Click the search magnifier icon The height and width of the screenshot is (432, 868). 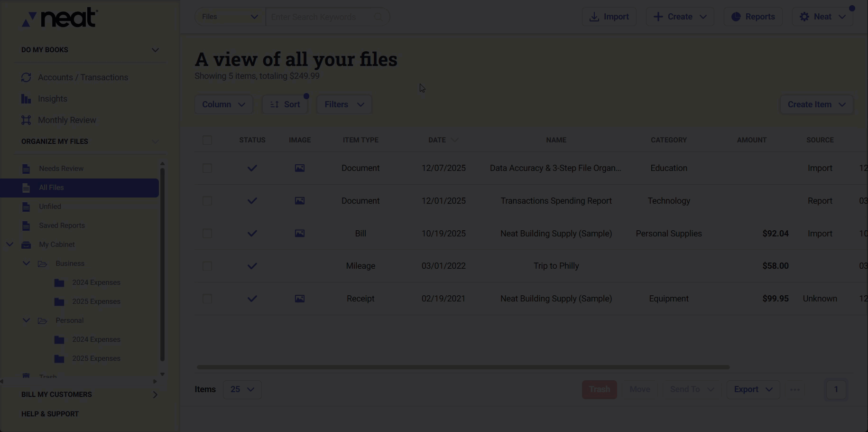pyautogui.click(x=378, y=17)
